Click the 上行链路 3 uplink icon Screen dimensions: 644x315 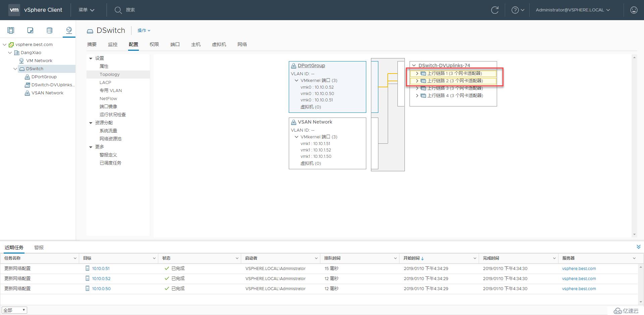click(x=423, y=88)
